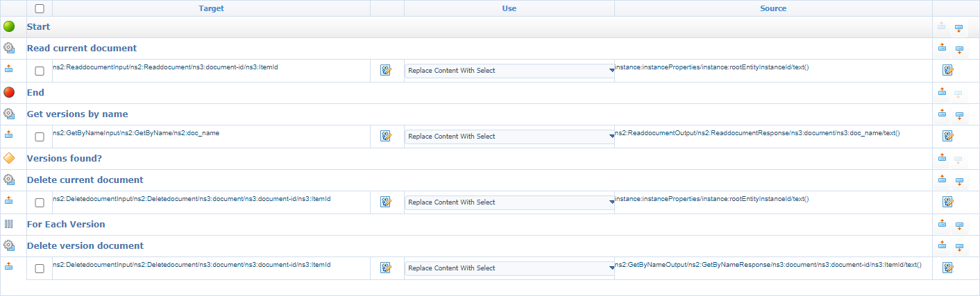The image size is (980, 296).
Task: Expand Use dropdown in Delete current document mapping
Action: tap(509, 202)
